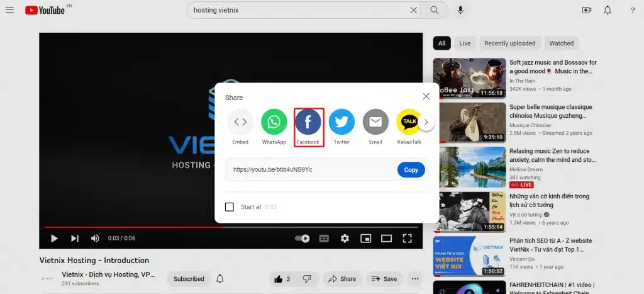The image size is (644, 294).
Task: Skip to the next video
Action: (x=75, y=238)
